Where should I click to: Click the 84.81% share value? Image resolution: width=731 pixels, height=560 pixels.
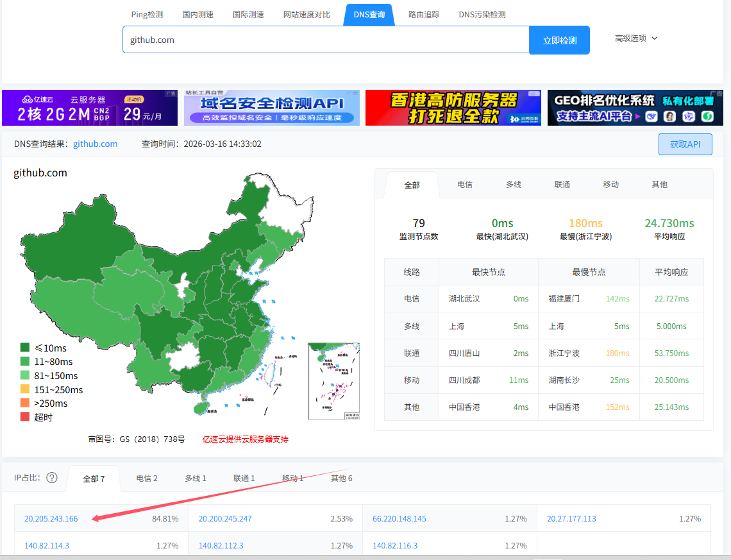point(165,518)
